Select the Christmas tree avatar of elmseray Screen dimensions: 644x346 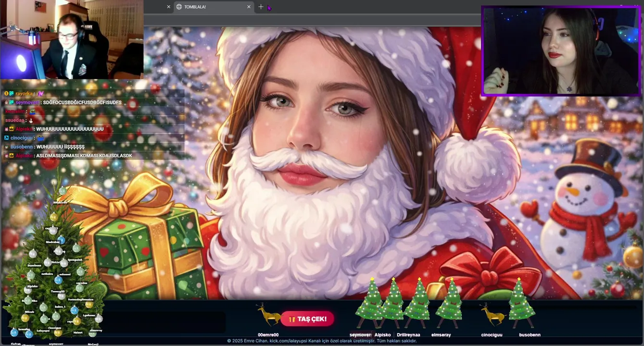coord(450,303)
